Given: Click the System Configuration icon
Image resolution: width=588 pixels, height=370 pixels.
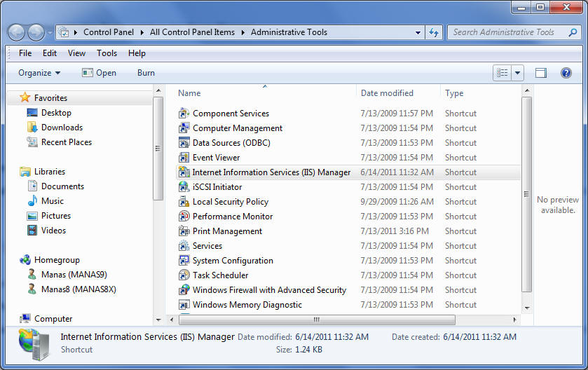Looking at the screenshot, I should click(184, 261).
